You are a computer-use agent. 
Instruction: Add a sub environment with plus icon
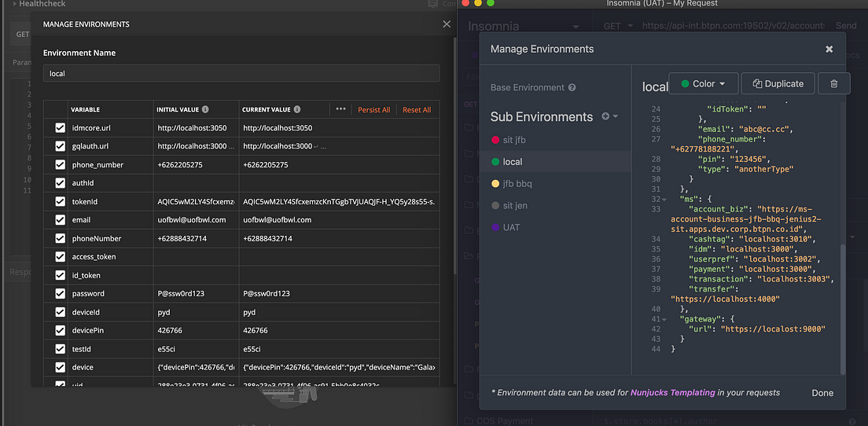click(x=605, y=116)
